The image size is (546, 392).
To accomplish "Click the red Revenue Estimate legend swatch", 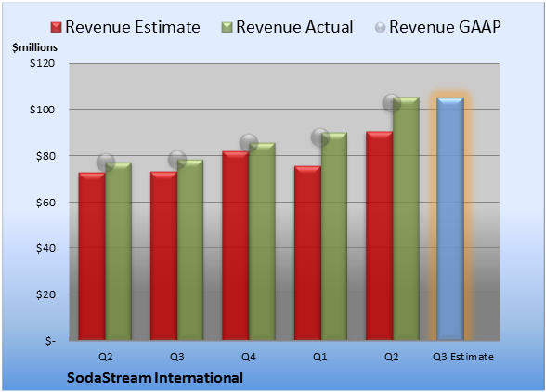I will coord(56,28).
